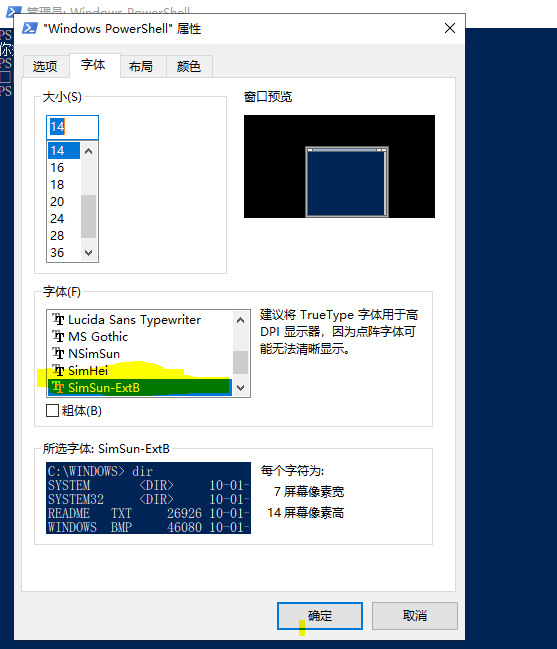Image resolution: width=557 pixels, height=649 pixels.
Task: Confirm with the 确定 button
Action: coord(320,615)
